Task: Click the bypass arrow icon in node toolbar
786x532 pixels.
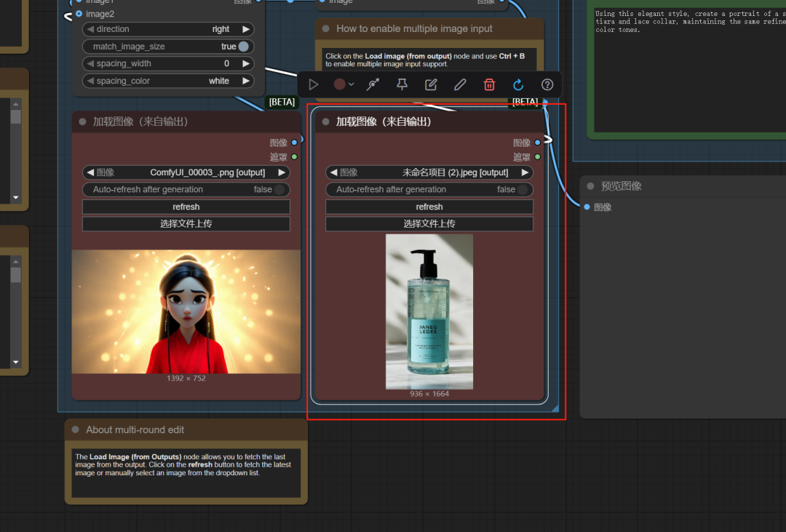Action: (373, 84)
